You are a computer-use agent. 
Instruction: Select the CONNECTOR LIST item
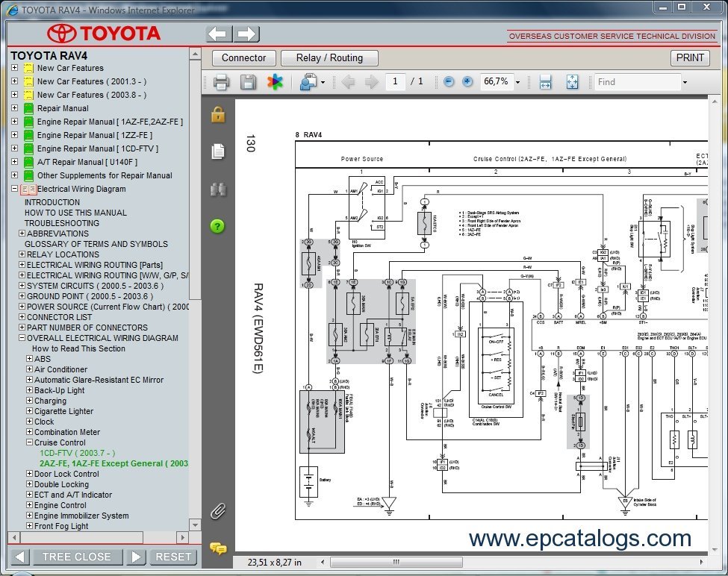pyautogui.click(x=60, y=317)
